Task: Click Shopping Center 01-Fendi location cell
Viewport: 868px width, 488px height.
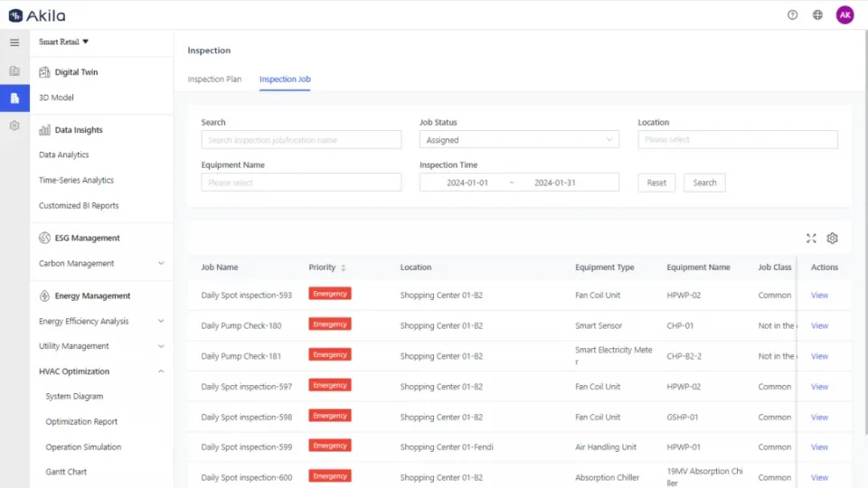Action: click(x=446, y=447)
